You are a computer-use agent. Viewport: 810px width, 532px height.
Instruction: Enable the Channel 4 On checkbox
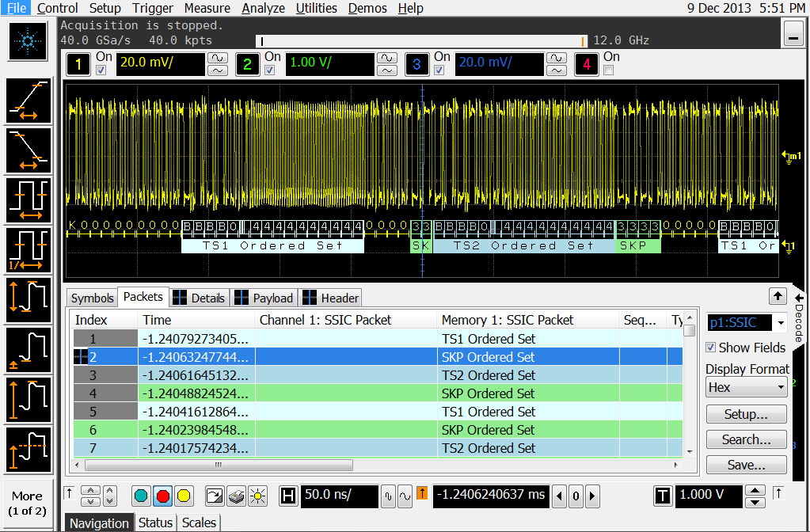pos(608,70)
